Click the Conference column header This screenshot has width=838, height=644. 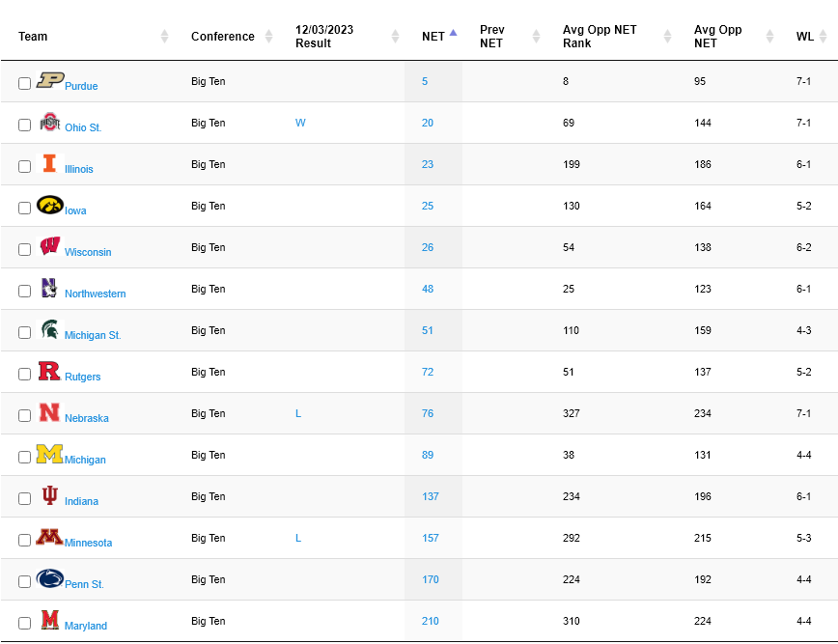tap(222, 37)
